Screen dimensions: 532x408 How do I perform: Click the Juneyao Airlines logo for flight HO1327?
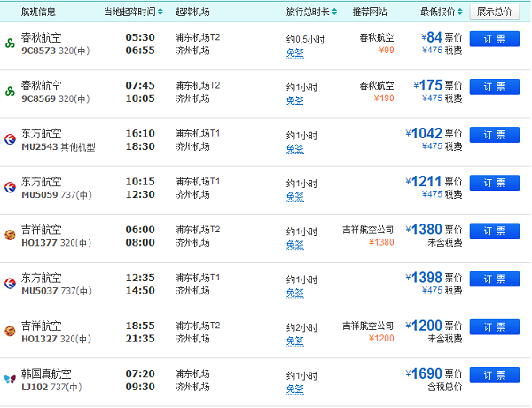point(10,330)
